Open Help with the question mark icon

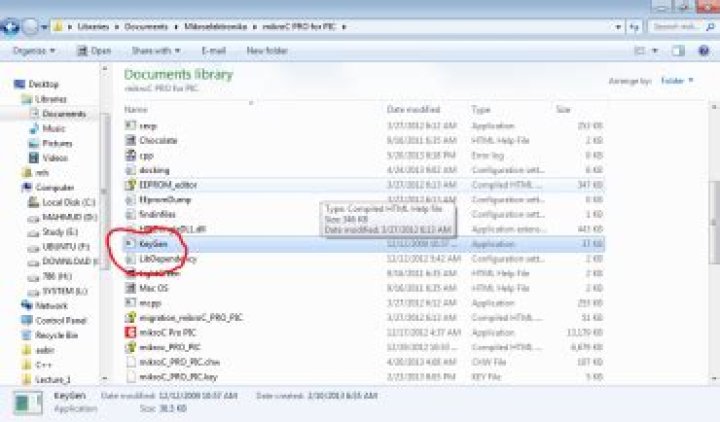703,51
